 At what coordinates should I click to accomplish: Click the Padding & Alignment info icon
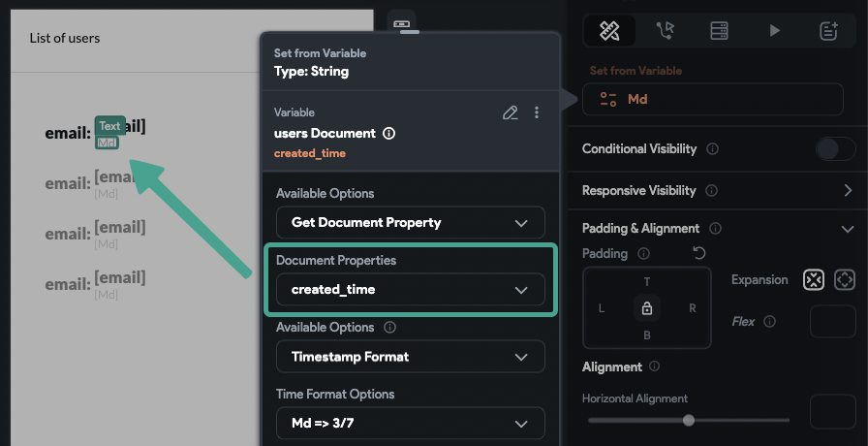[715, 228]
